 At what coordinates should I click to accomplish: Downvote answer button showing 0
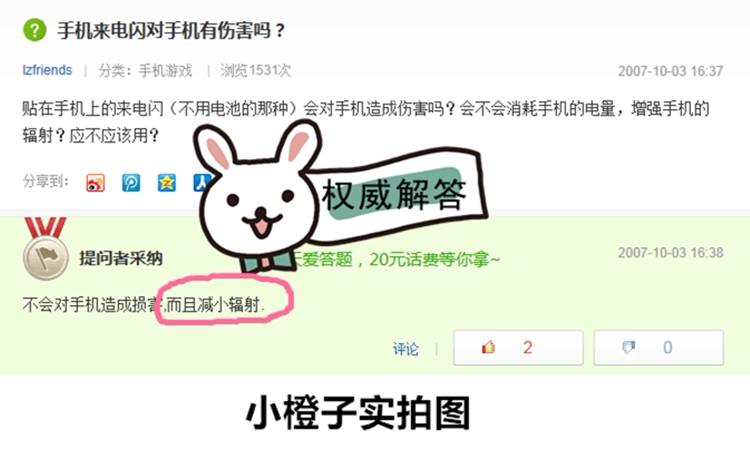coord(659,348)
